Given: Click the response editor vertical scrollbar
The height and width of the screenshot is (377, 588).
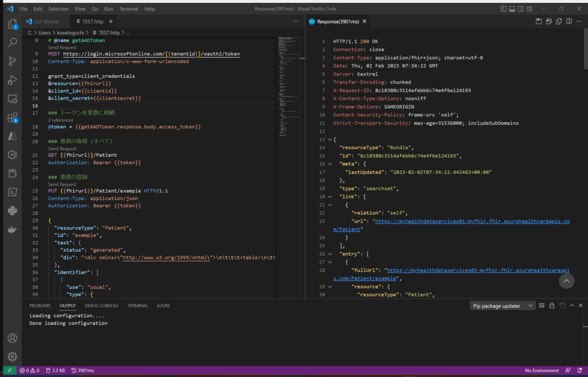Looking at the screenshot, I should tap(586, 49).
